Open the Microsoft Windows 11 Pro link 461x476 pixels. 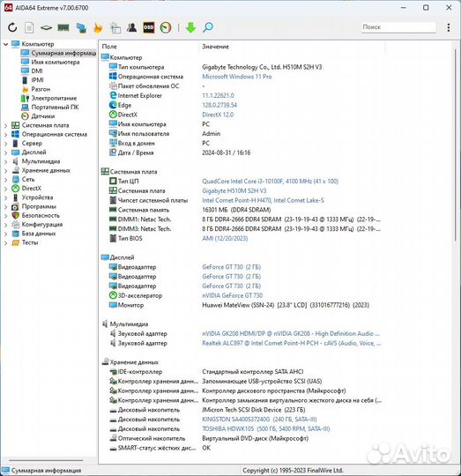pyautogui.click(x=237, y=77)
